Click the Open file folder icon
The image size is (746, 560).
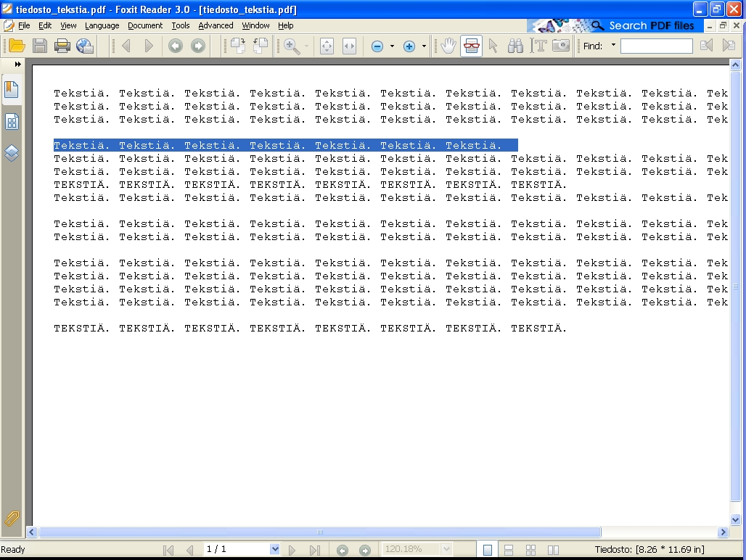17,46
